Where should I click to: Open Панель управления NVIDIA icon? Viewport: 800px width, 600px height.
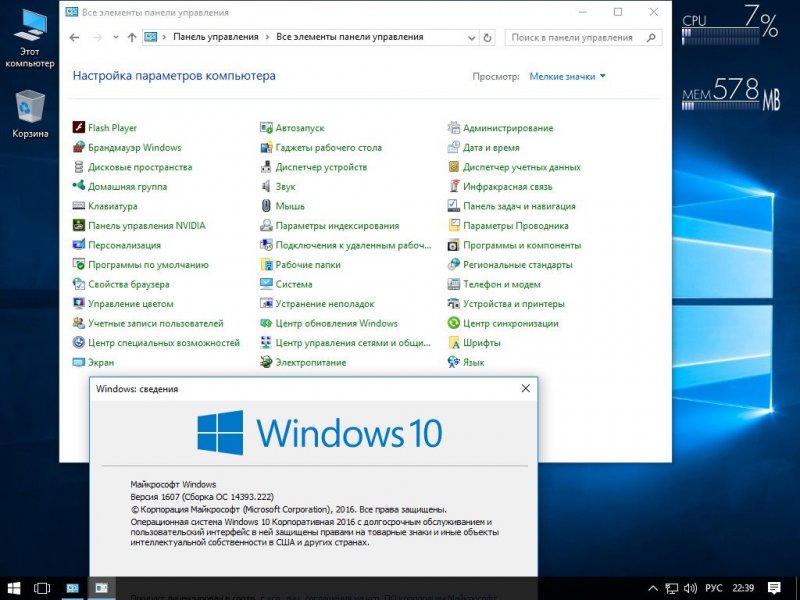pyautogui.click(x=79, y=226)
